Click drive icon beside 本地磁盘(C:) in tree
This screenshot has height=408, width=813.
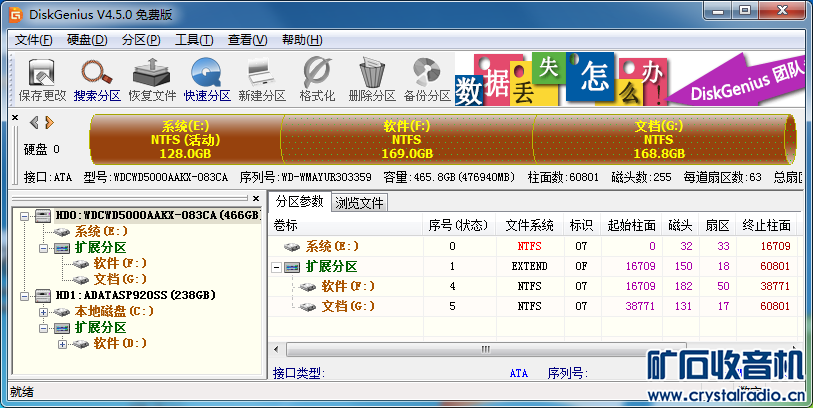coord(62,312)
